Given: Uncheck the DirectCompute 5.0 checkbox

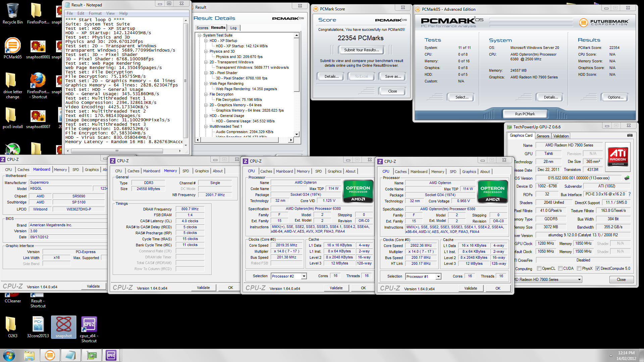Looking at the screenshot, I should click(x=597, y=268).
